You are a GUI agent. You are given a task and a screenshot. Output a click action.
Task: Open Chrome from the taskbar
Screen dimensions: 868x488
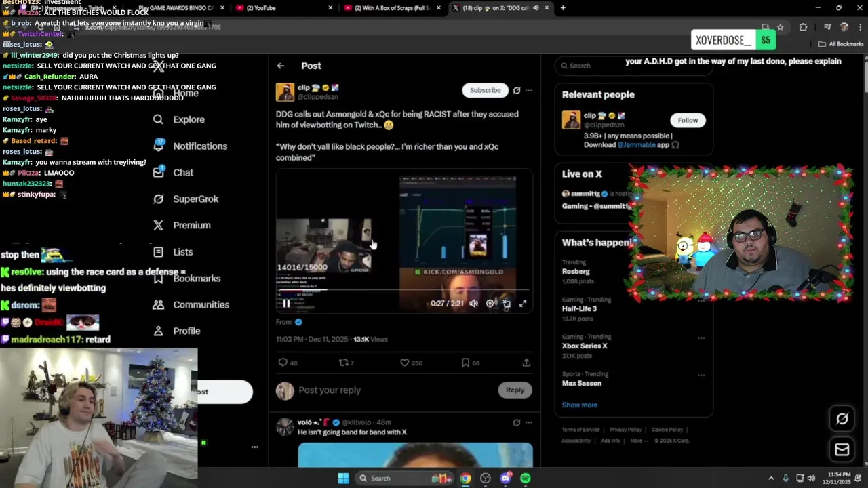(465, 479)
